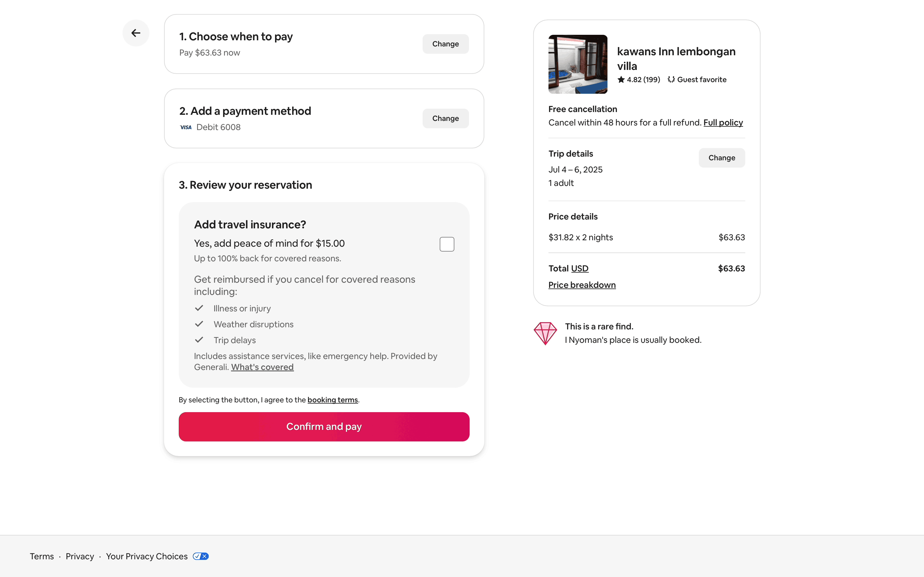The width and height of the screenshot is (924, 577).
Task: Go back using the arrow button
Action: click(x=136, y=33)
